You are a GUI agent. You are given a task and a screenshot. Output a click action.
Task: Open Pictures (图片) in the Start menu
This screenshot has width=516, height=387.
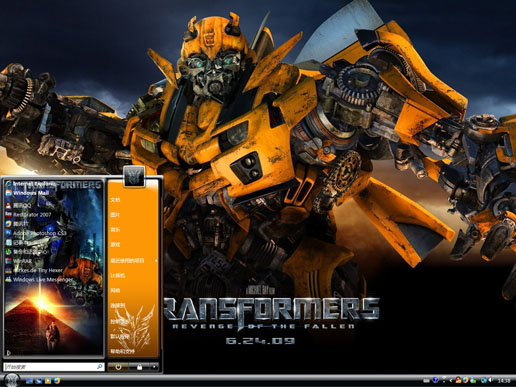[115, 215]
